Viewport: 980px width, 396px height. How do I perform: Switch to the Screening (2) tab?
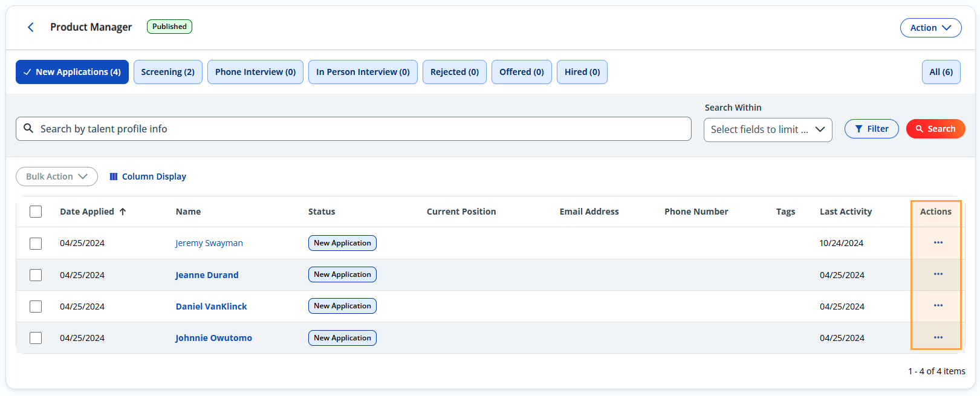pos(167,72)
